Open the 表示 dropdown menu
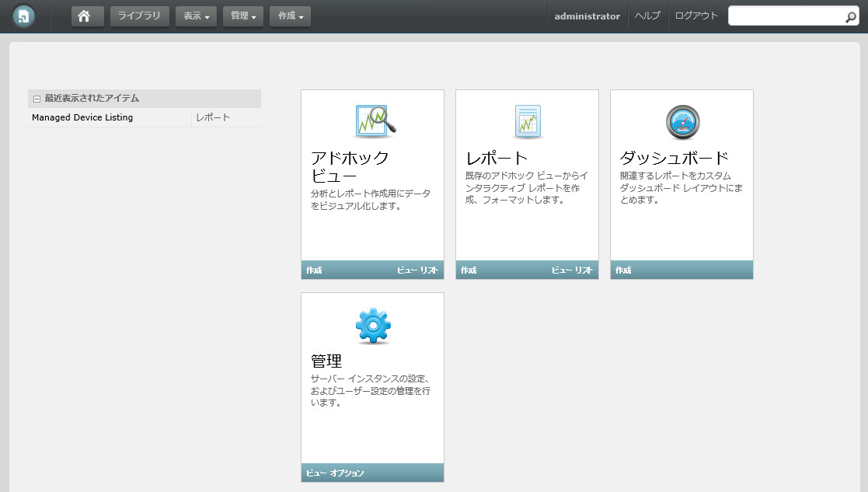Screen dimensions: 868x492 tap(196, 16)
